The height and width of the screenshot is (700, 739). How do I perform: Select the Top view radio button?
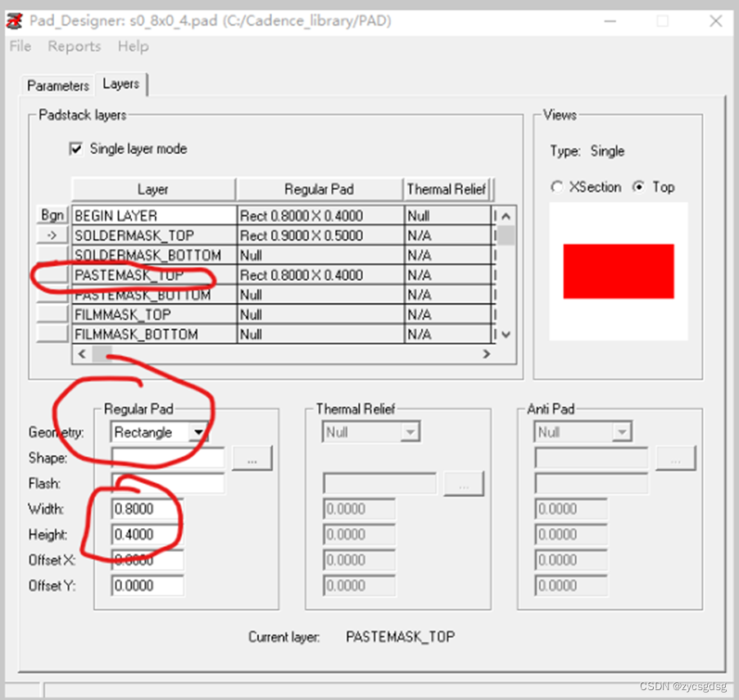tap(639, 187)
